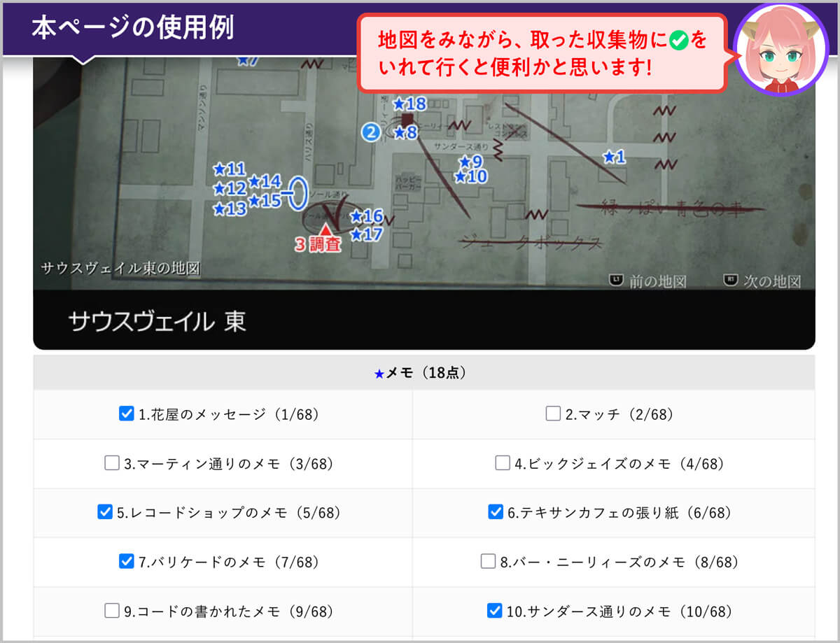The height and width of the screenshot is (643, 840).
Task: Toggle the 6.テキサンカフェの張り紙 checkbox
Action: pos(496,512)
